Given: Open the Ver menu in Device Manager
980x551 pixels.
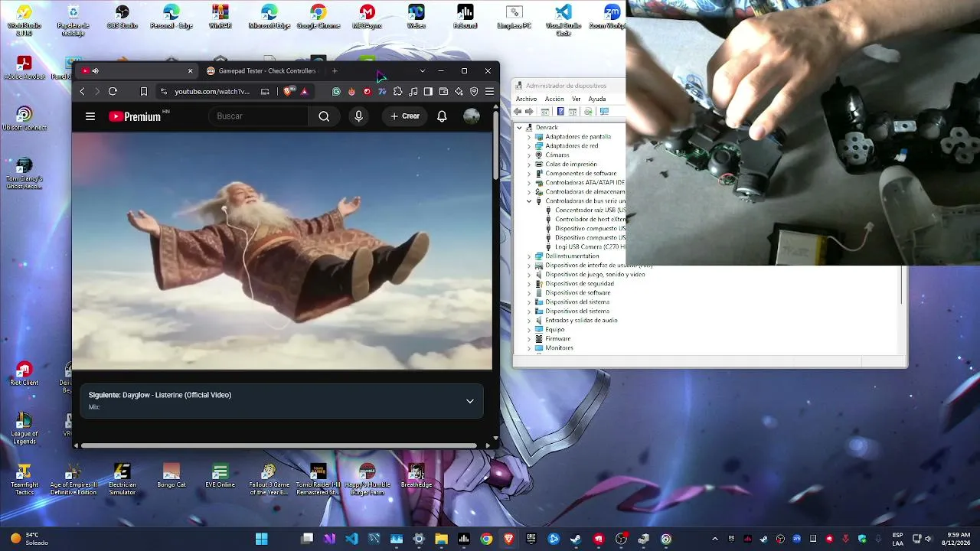Looking at the screenshot, I should point(576,99).
